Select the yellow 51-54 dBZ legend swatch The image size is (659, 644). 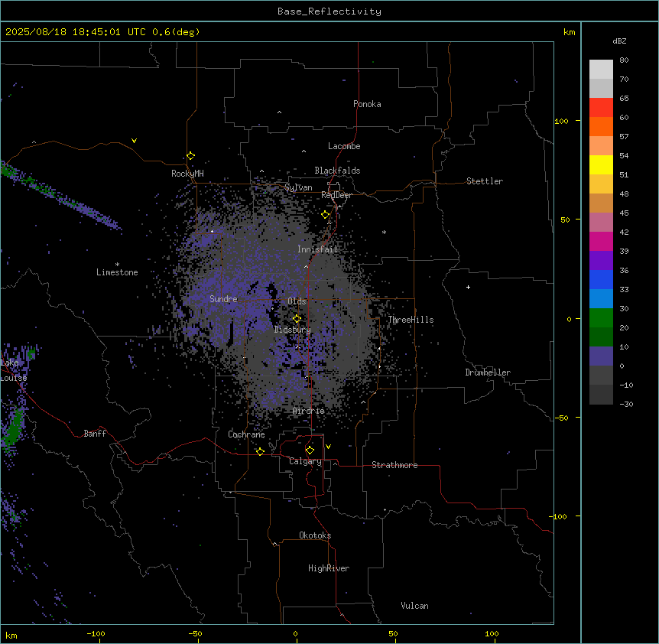pos(601,164)
